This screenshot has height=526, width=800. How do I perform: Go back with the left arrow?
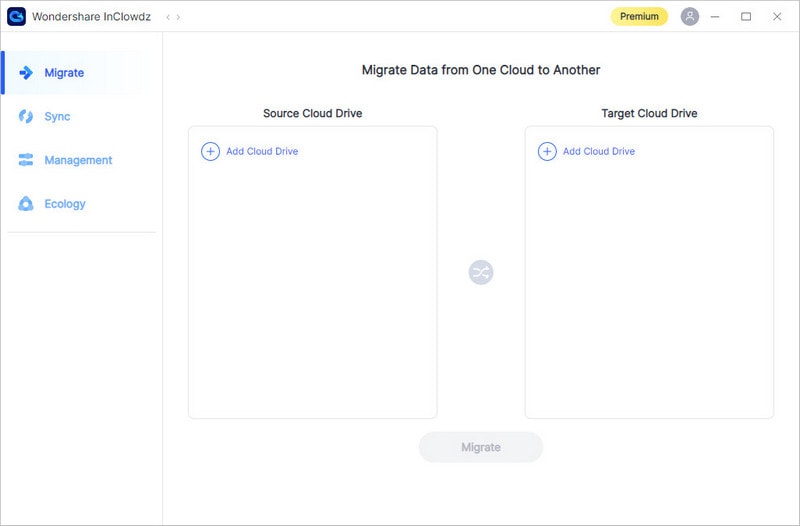click(168, 17)
